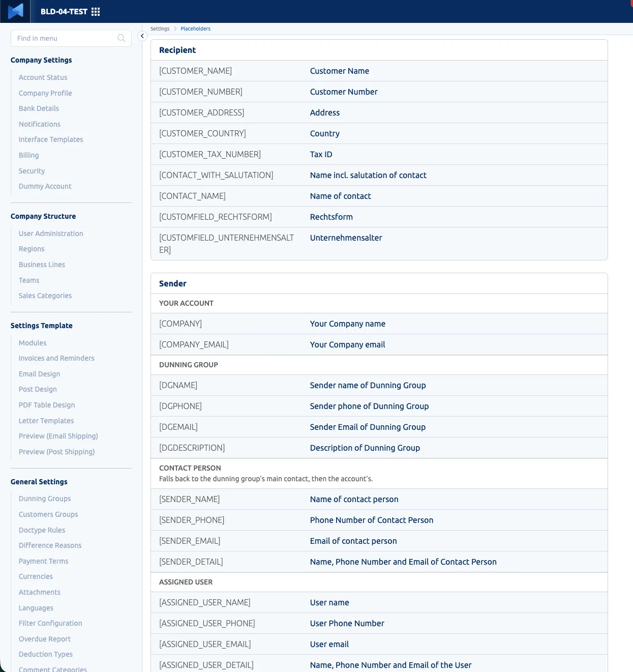Click the BLD-04-TEST account name
Viewport: 633px width, 672px height.
click(64, 12)
